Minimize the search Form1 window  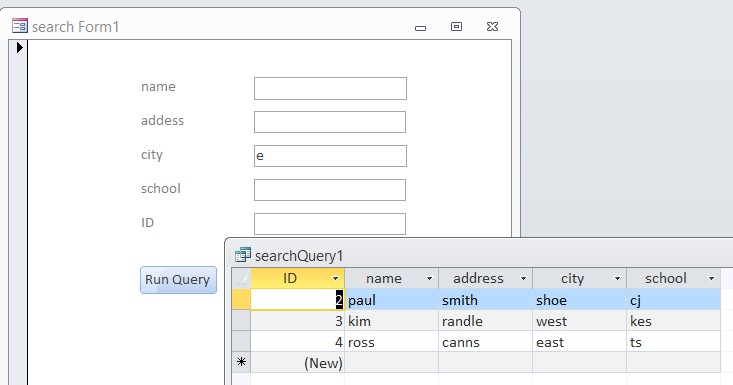click(420, 28)
